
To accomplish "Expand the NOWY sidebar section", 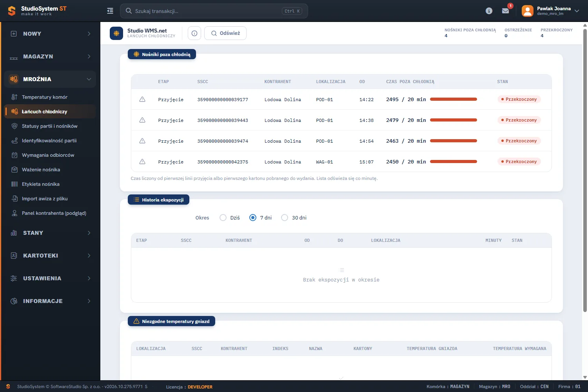I will point(50,34).
